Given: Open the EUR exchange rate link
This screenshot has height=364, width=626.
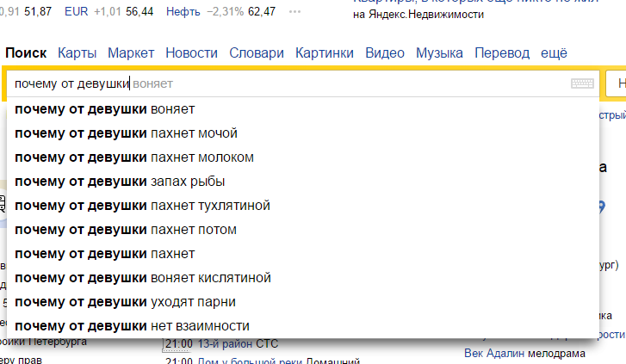Looking at the screenshot, I should [x=77, y=11].
